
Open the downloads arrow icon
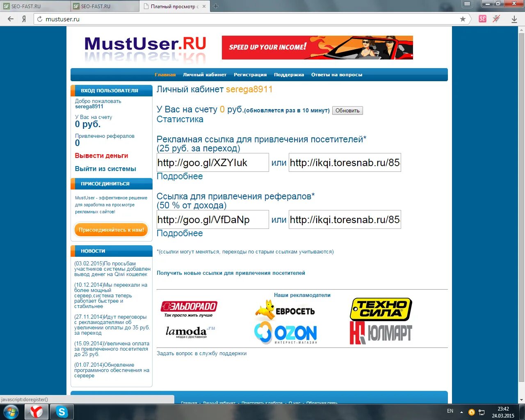click(x=514, y=19)
